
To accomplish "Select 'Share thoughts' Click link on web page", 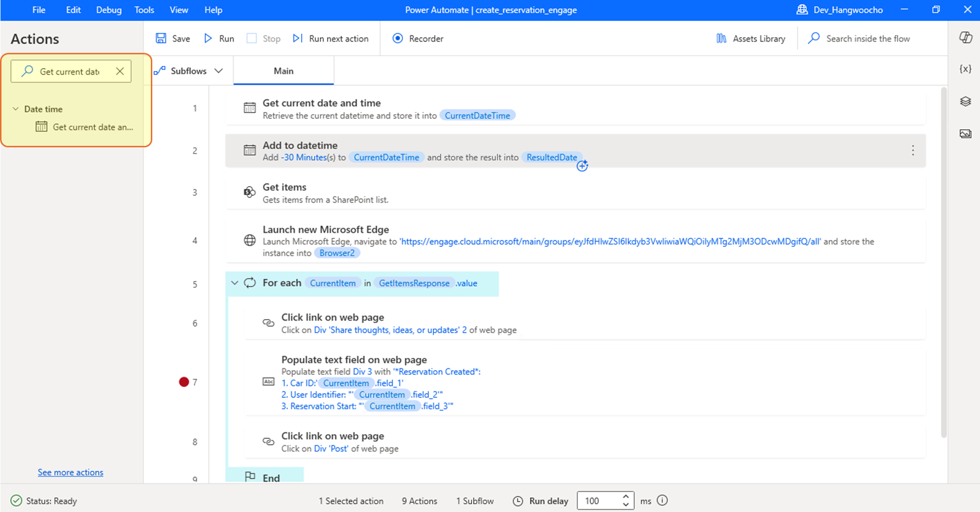I will [x=585, y=323].
